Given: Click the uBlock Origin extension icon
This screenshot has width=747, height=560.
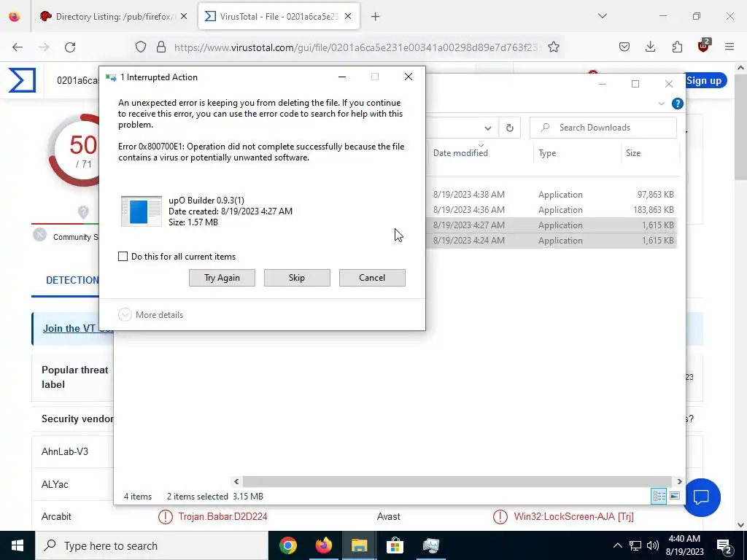Looking at the screenshot, I should [704, 46].
